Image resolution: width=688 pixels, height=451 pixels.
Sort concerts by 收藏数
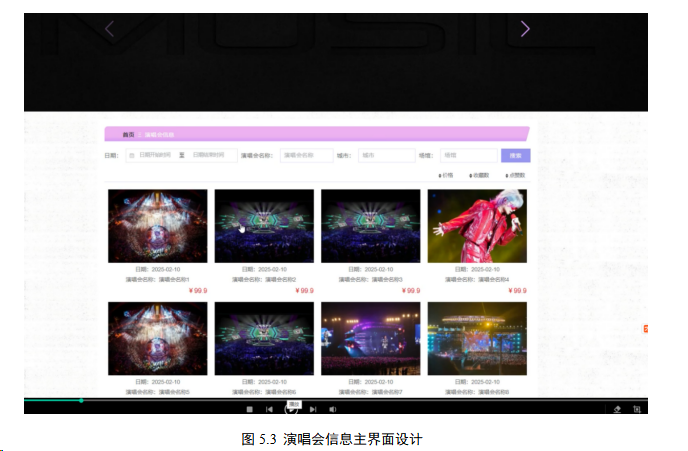pyautogui.click(x=479, y=175)
